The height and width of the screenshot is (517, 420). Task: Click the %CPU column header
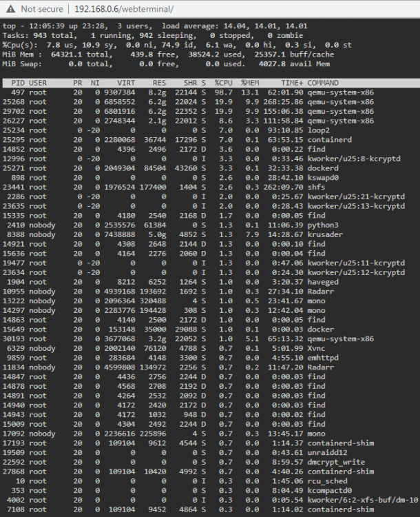click(224, 83)
